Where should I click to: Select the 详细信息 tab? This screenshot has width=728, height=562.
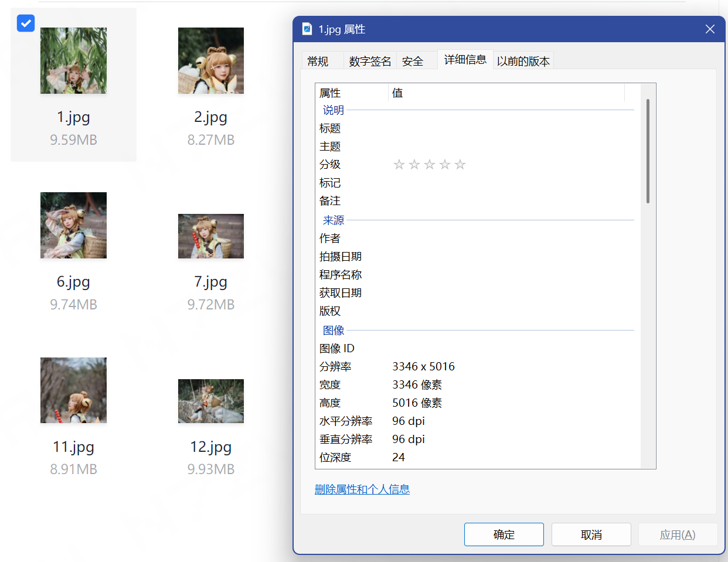pos(465,60)
